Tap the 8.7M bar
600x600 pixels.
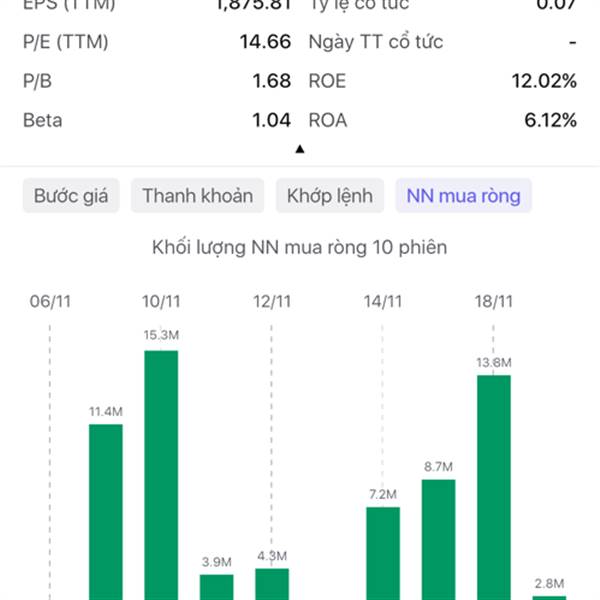point(439,539)
